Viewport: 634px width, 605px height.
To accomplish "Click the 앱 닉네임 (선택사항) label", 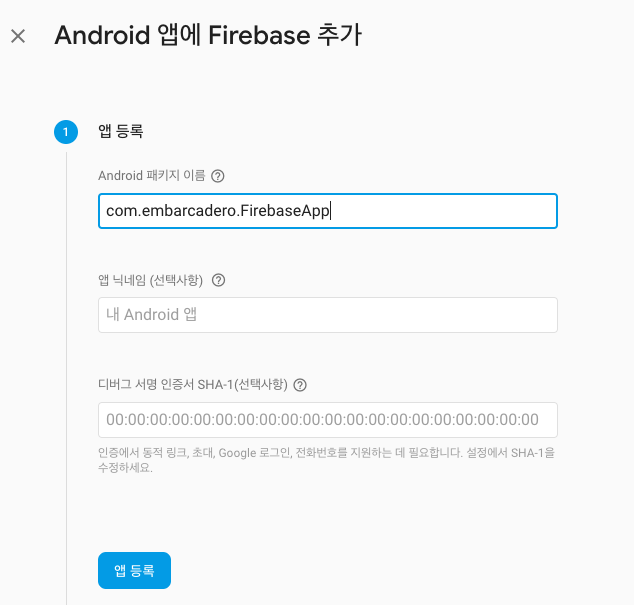I will (150, 280).
